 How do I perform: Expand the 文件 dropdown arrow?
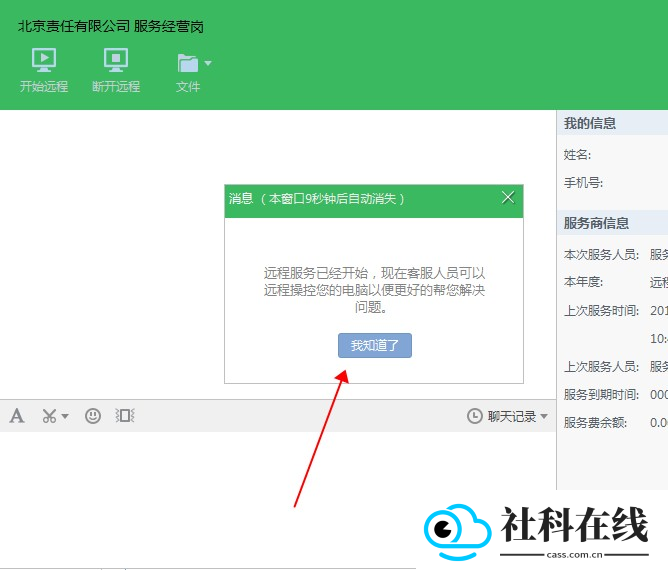208,63
